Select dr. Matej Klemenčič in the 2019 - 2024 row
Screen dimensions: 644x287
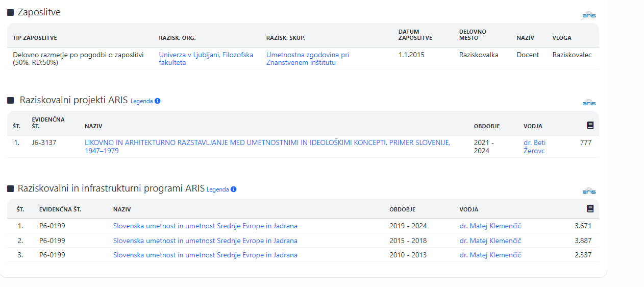click(x=490, y=226)
